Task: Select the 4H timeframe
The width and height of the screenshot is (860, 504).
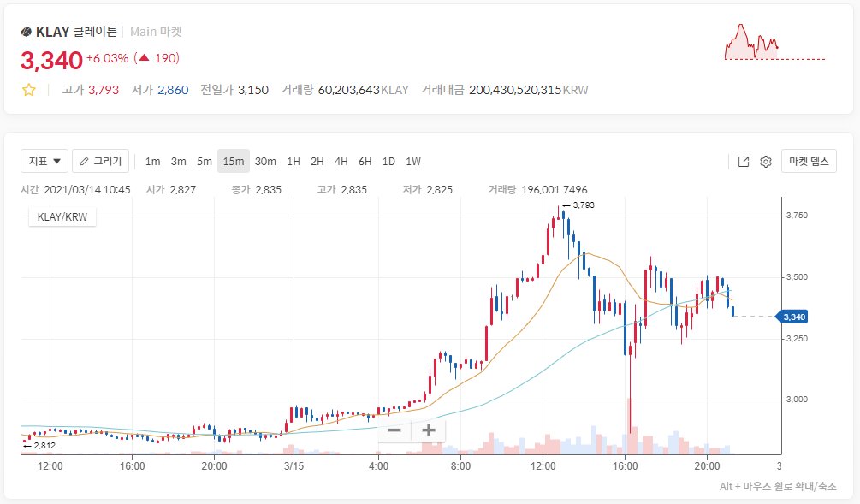Action: click(x=341, y=161)
